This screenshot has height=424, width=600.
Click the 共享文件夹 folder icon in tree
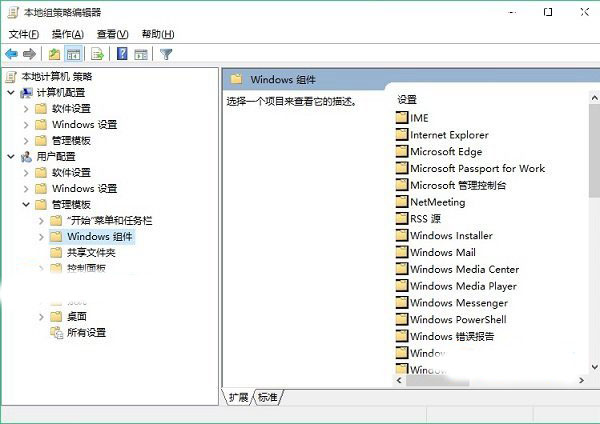[x=56, y=253]
